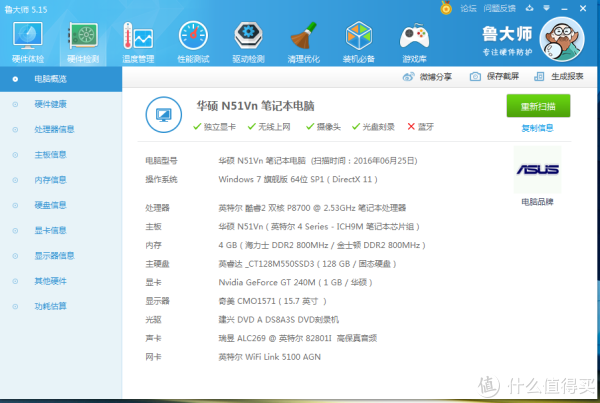Click the _CT128M550SSD3 disk value
The width and height of the screenshot is (600, 403).
(x=307, y=264)
